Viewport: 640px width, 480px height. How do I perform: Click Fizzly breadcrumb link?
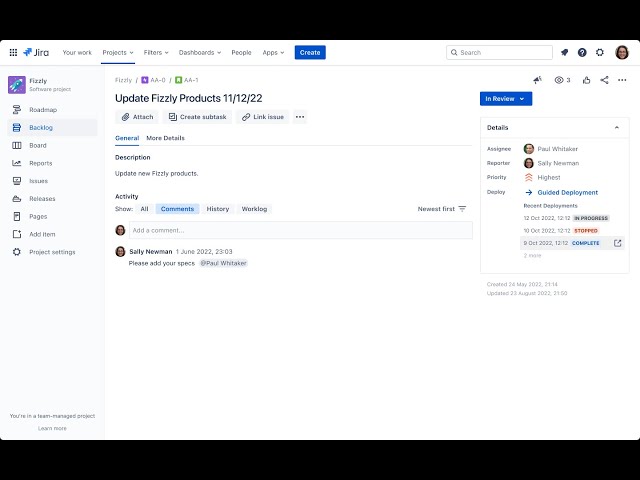[123, 80]
